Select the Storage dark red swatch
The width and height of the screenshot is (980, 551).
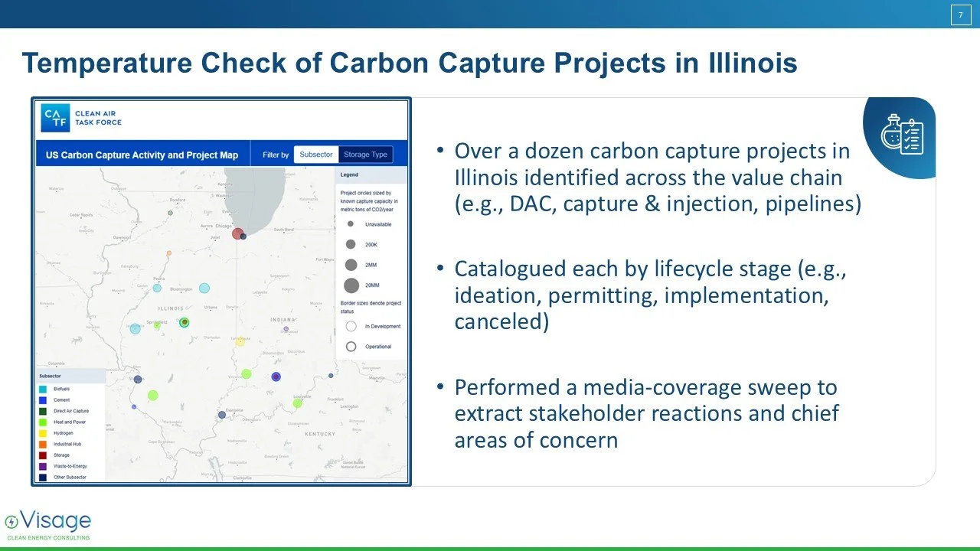click(44, 455)
